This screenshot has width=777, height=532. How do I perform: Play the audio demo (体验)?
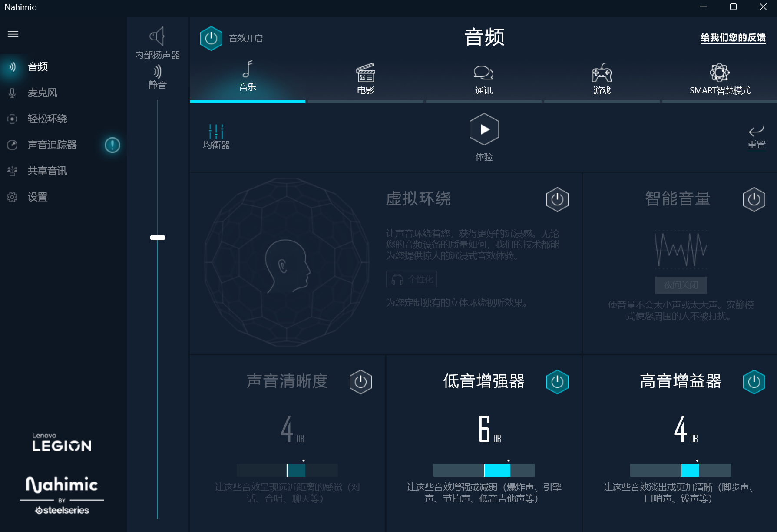coord(484,129)
